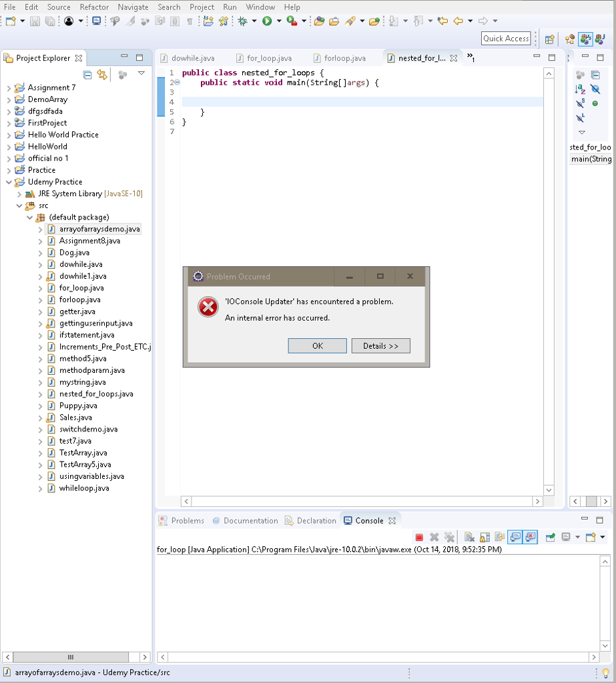Screen dimensions: 616x683
Task: Toggle Scroll Lock in Console toolbar
Action: pyautogui.click(x=485, y=537)
